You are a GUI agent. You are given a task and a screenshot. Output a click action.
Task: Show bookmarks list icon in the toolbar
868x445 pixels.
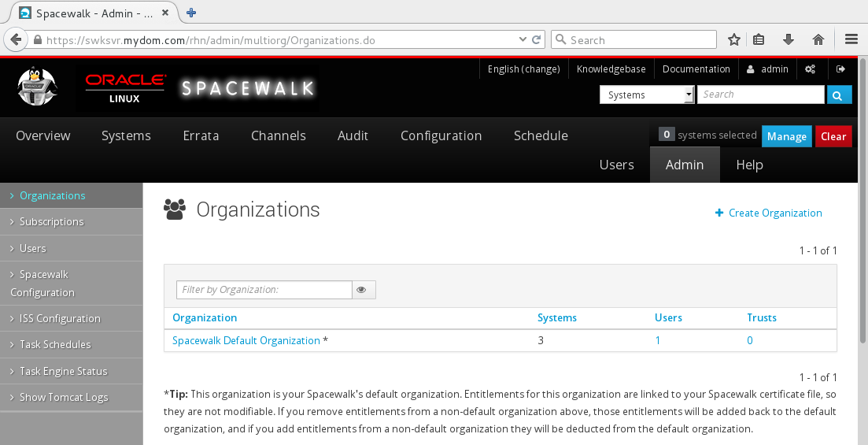click(x=759, y=40)
